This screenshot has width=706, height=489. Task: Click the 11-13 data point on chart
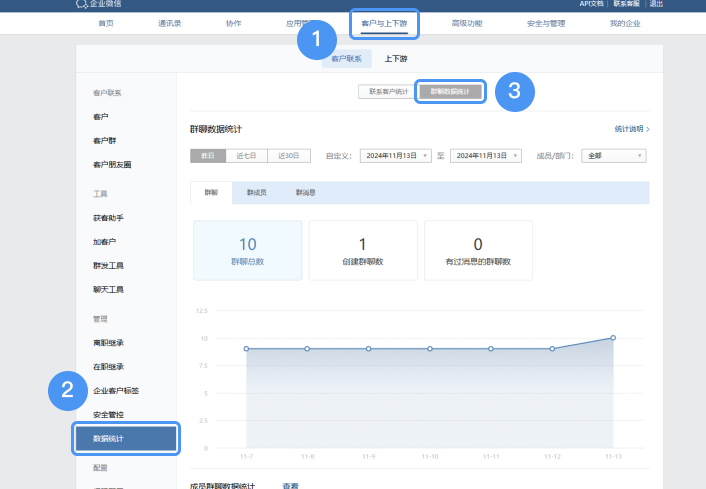tap(613, 338)
